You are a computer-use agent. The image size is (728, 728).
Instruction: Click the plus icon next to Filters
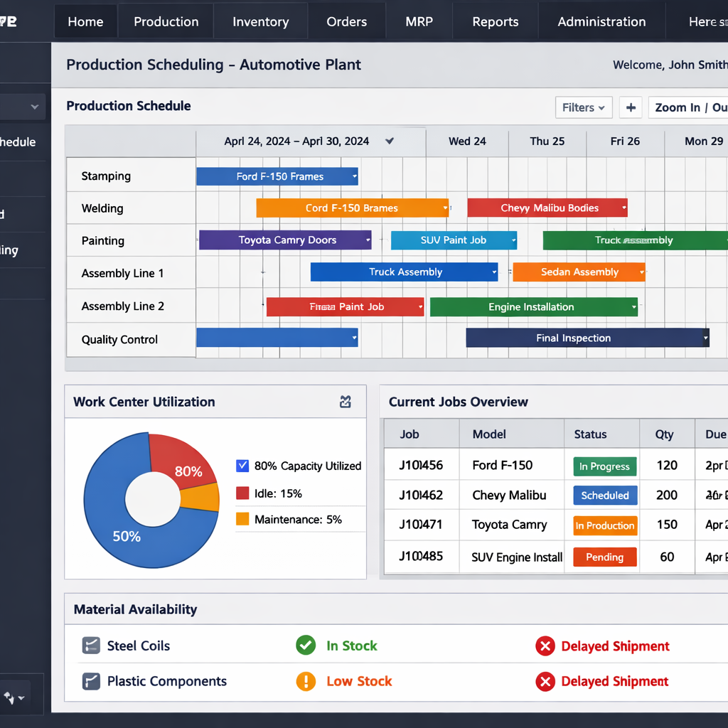[631, 107]
